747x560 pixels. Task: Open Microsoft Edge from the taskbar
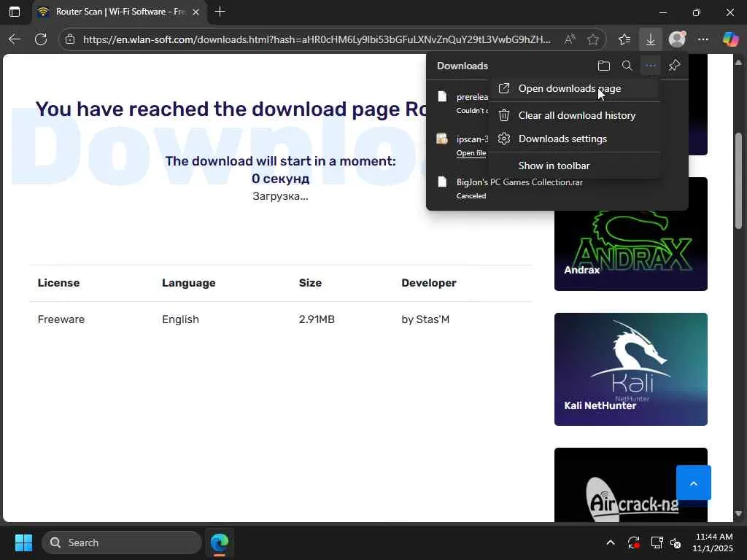pos(220,542)
